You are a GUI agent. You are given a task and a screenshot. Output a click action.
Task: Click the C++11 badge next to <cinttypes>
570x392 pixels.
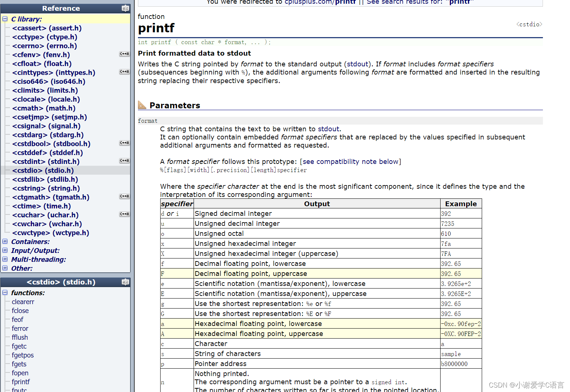(124, 72)
